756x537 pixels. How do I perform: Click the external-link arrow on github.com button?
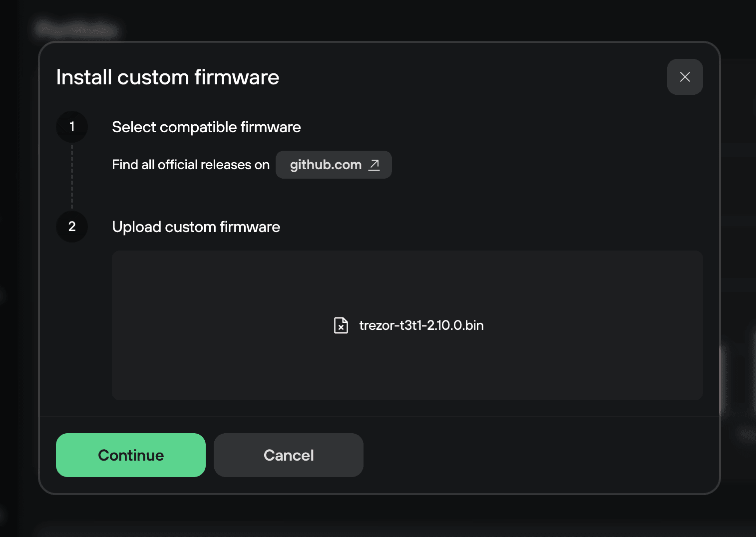(x=374, y=165)
